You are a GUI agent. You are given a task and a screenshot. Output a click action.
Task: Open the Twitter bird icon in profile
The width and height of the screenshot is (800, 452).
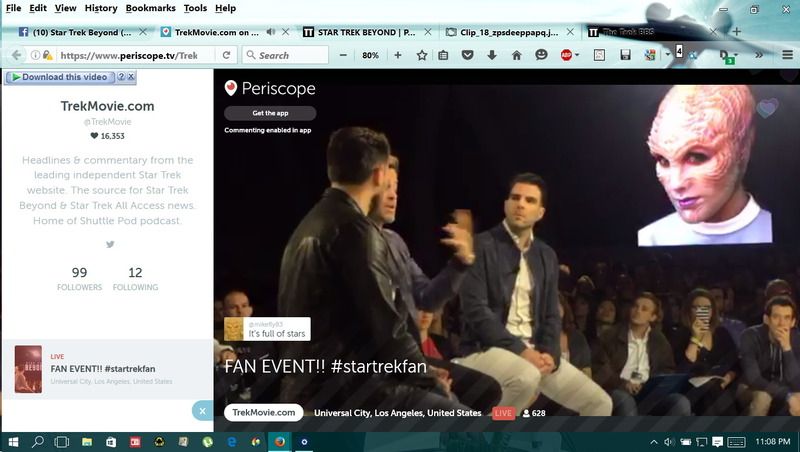pos(110,244)
